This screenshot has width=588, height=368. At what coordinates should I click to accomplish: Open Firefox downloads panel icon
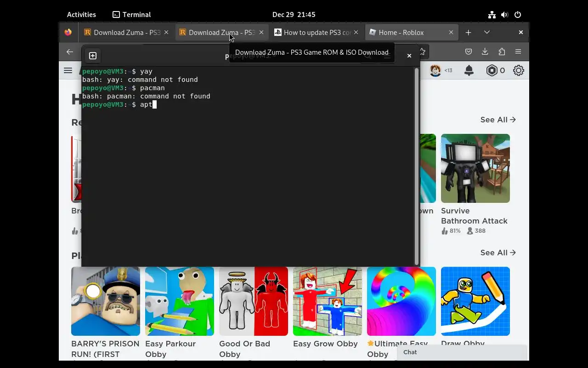(485, 52)
